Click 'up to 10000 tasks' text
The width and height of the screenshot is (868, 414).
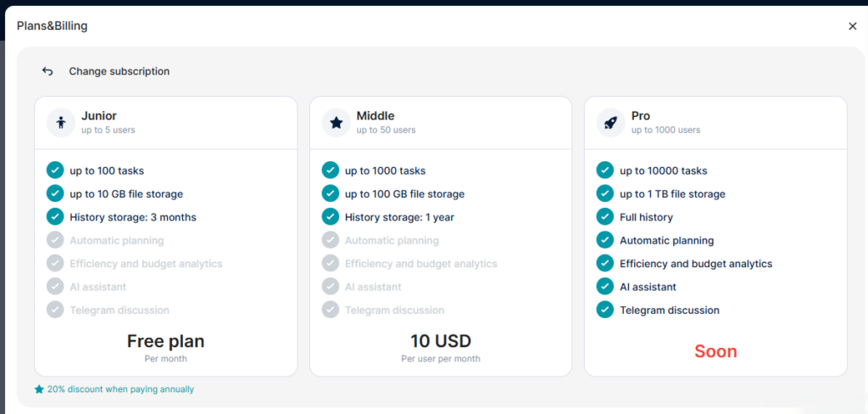point(664,171)
